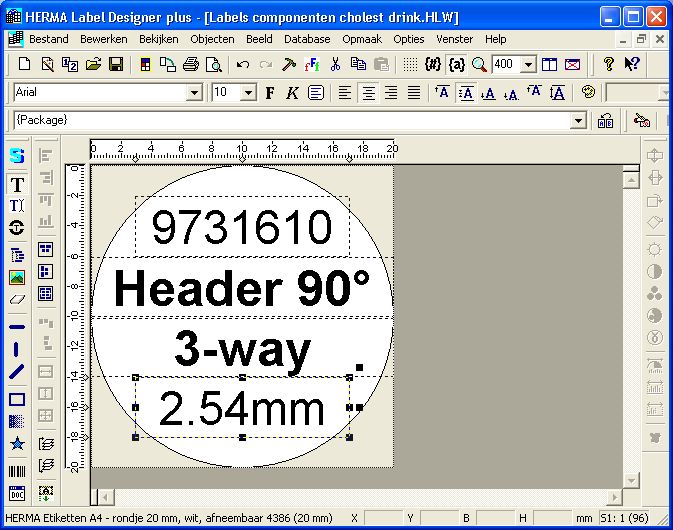Viewport: 673px width, 530px height.
Task: Enable center text alignment
Action: (368, 93)
